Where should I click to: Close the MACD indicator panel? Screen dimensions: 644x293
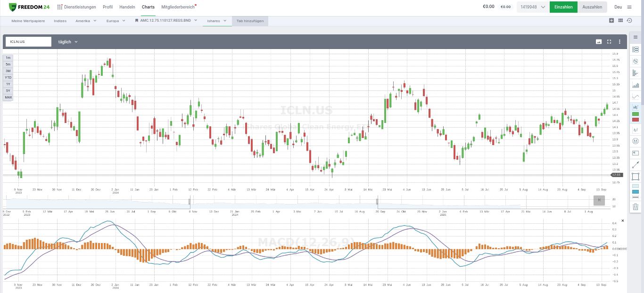[x=622, y=220]
